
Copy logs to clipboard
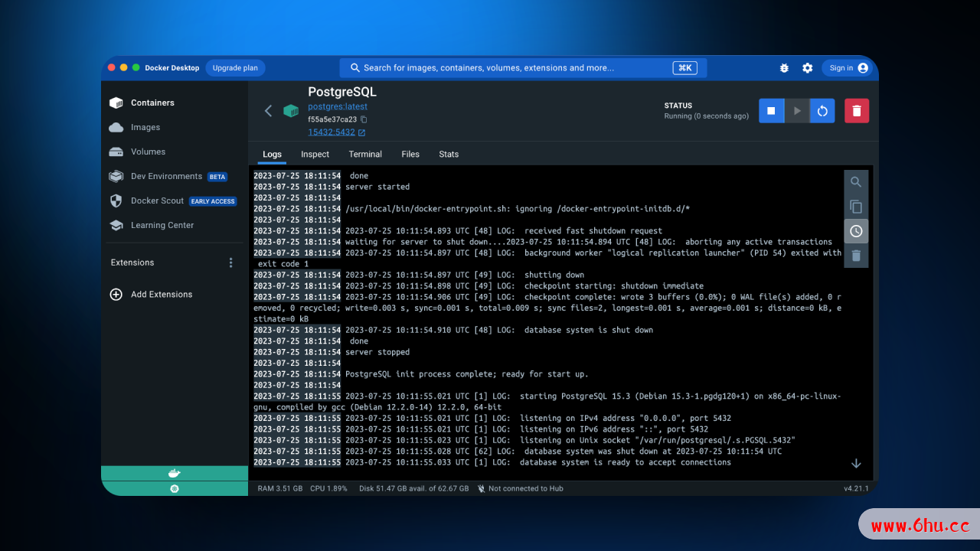(856, 207)
